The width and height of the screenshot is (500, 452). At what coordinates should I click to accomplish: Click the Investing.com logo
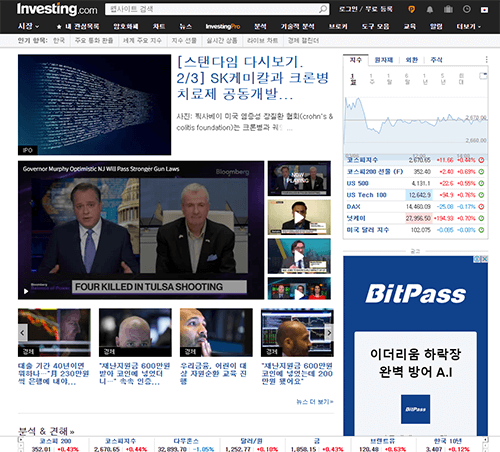point(57,9)
